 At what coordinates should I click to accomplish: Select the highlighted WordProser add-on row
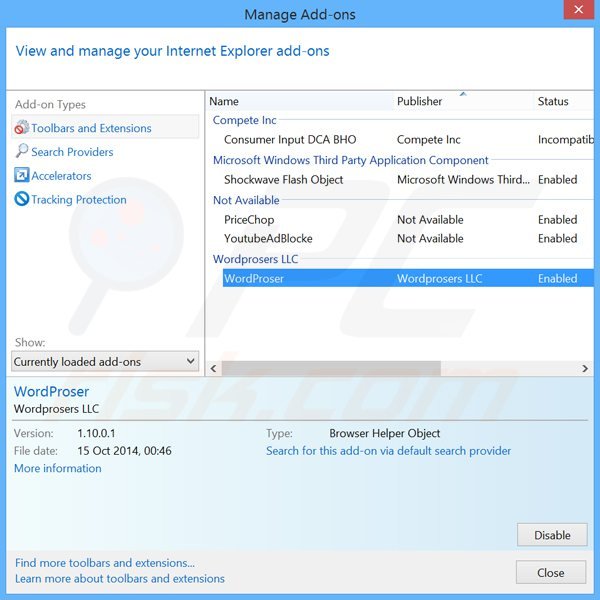408,278
